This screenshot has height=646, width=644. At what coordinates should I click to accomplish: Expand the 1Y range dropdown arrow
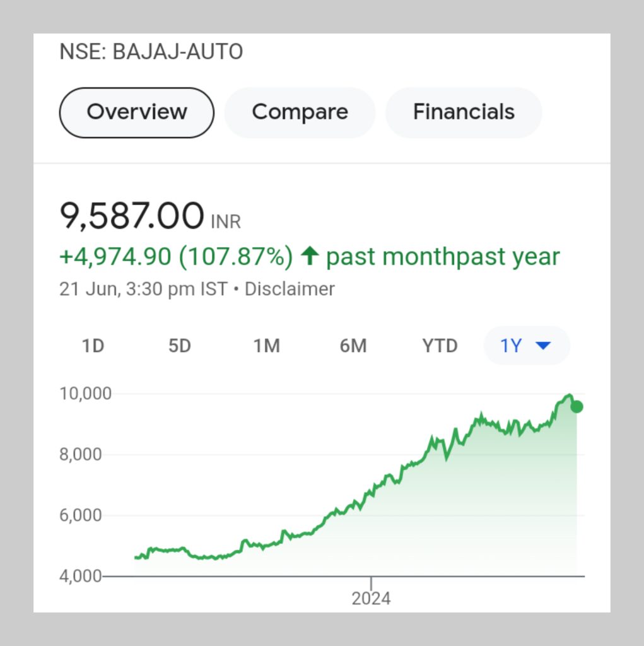click(543, 346)
